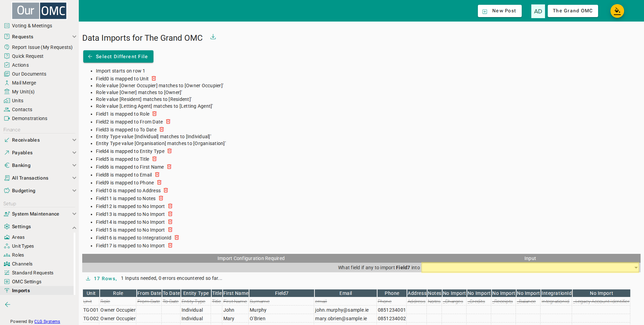Click the Our OMC logo
The image size is (644, 325).
point(39,11)
